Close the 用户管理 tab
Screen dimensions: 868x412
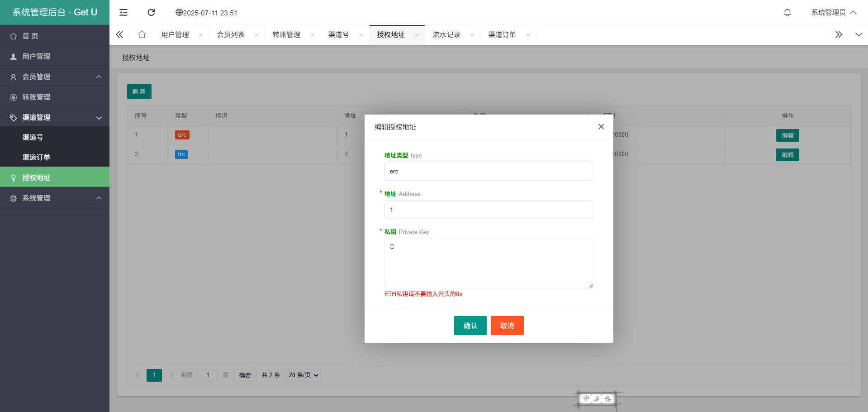tap(201, 35)
